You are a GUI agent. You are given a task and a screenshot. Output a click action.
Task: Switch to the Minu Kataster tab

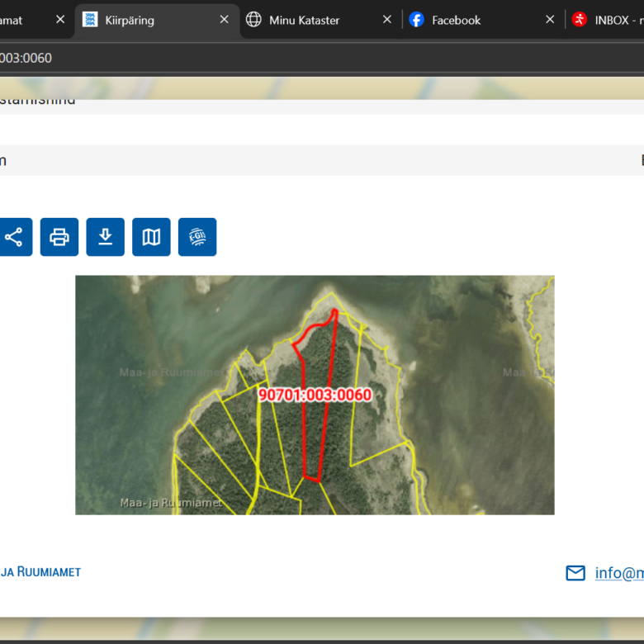pyautogui.click(x=304, y=20)
